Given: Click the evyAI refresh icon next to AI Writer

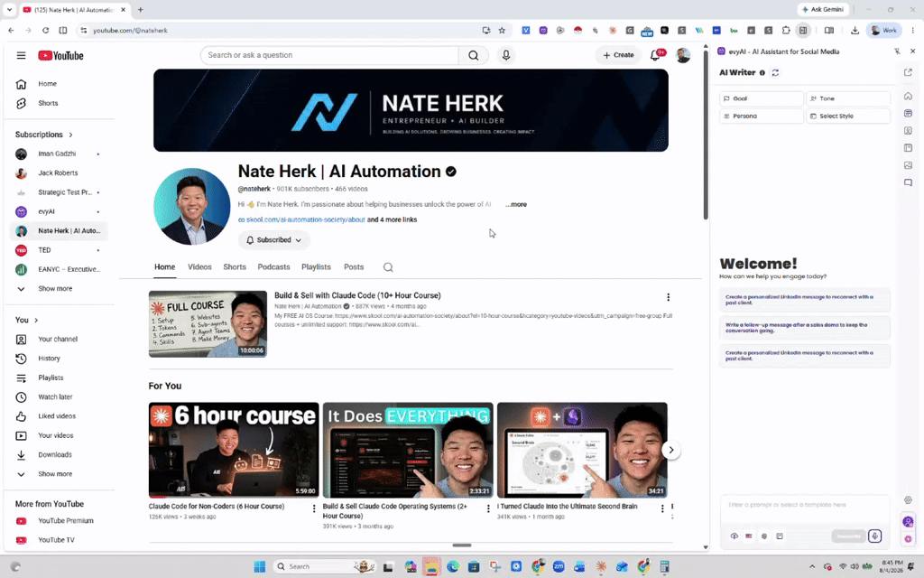Looking at the screenshot, I should pos(775,72).
